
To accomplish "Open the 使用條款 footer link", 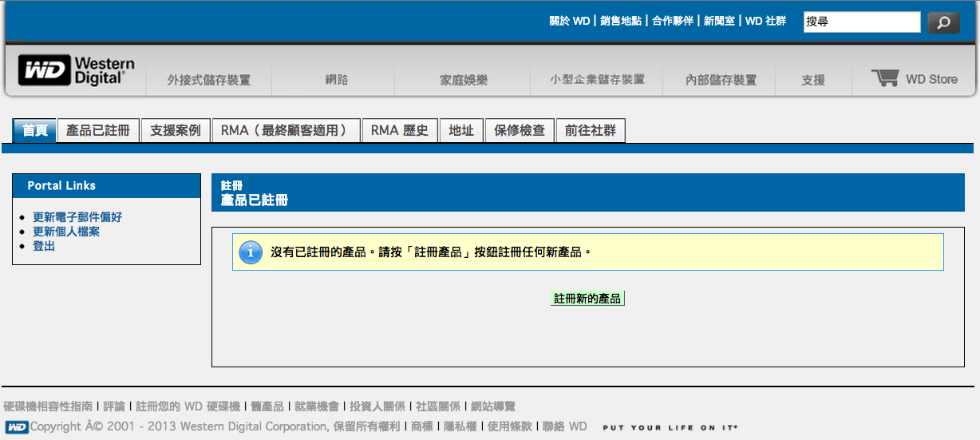I will tap(510, 426).
